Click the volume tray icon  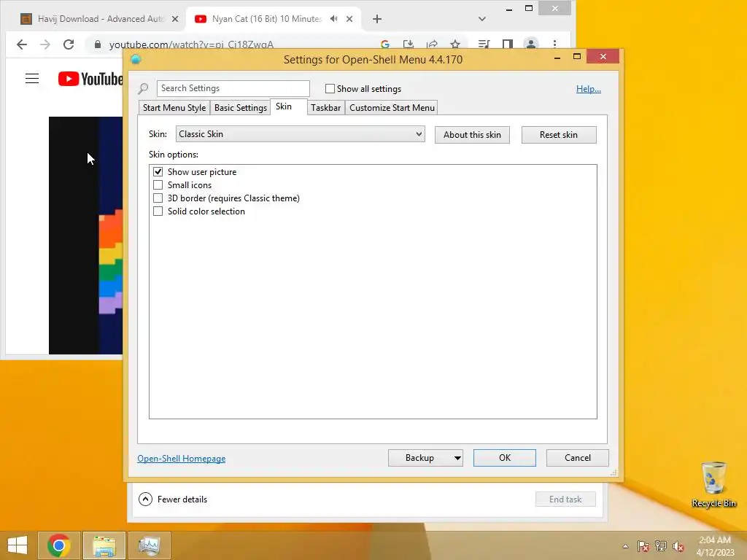coord(678,546)
